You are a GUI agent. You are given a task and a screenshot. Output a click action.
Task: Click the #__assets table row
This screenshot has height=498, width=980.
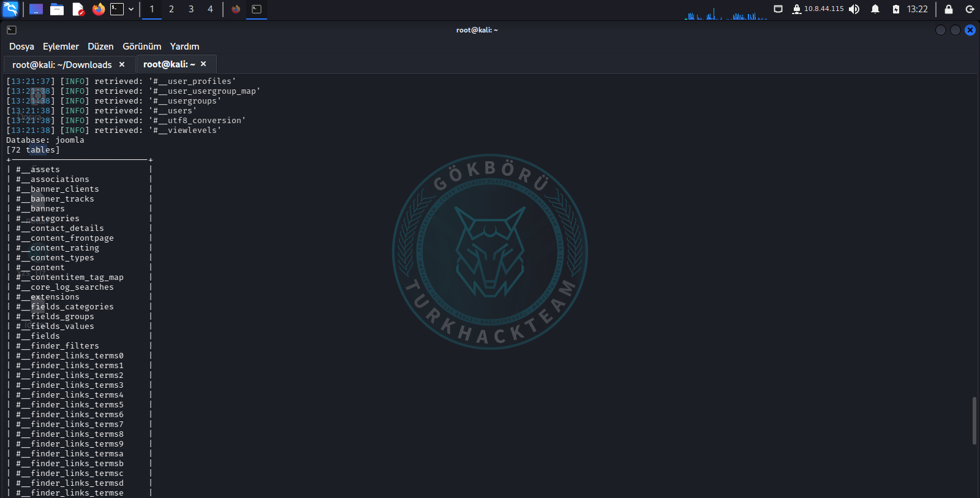click(x=79, y=170)
